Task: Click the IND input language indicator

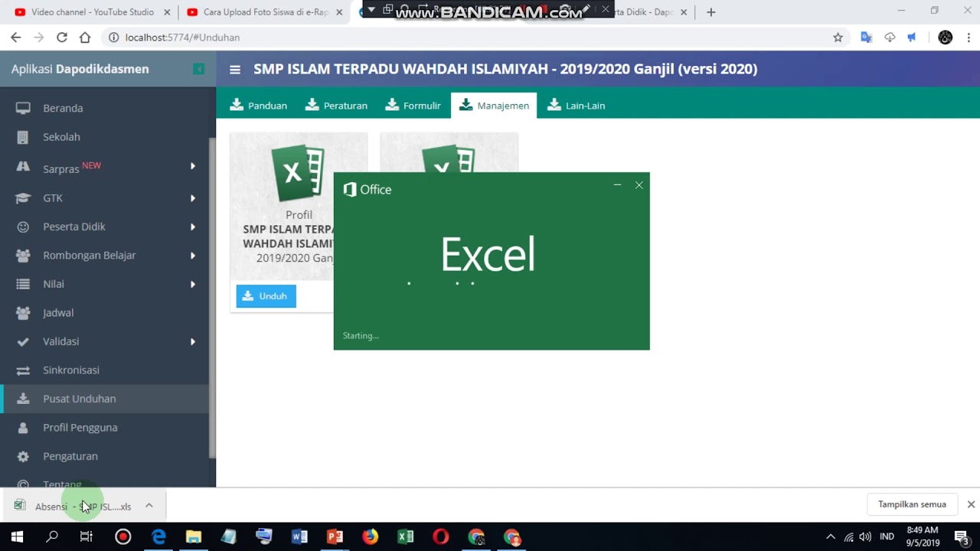Action: 887,536
